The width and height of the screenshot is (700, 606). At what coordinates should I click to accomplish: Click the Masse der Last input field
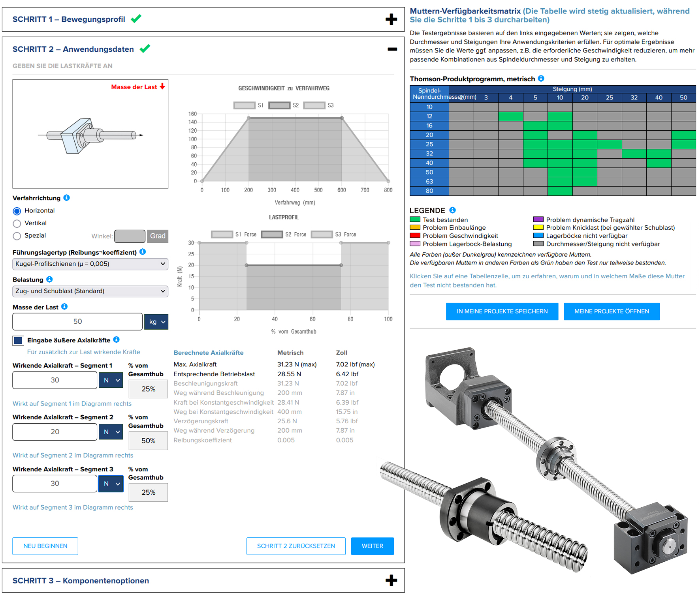point(77,322)
